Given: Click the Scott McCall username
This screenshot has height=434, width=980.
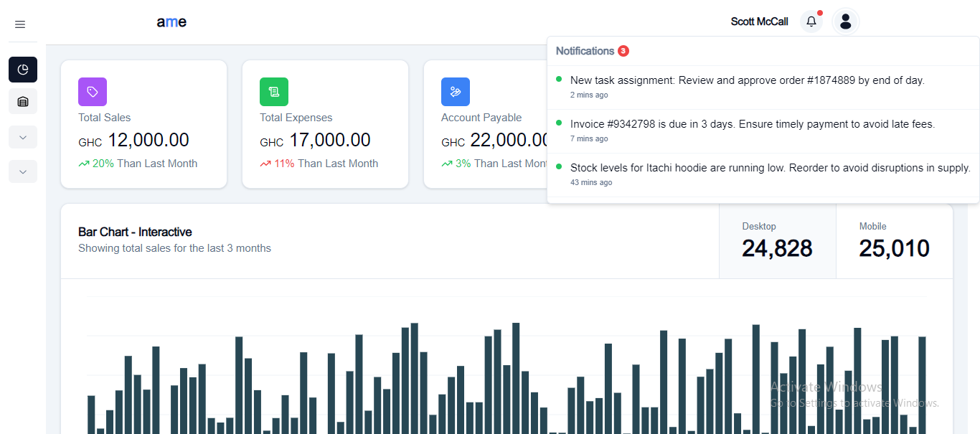Looking at the screenshot, I should click(759, 22).
